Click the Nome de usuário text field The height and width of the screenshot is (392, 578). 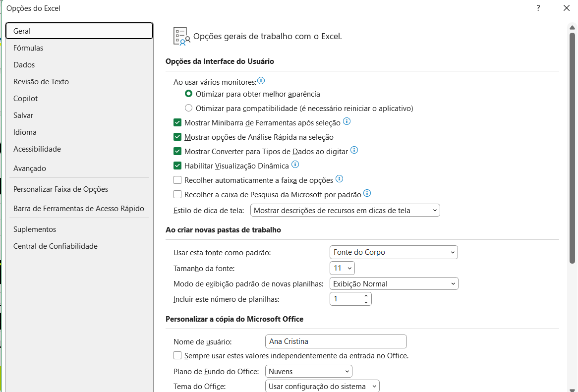[x=336, y=341]
